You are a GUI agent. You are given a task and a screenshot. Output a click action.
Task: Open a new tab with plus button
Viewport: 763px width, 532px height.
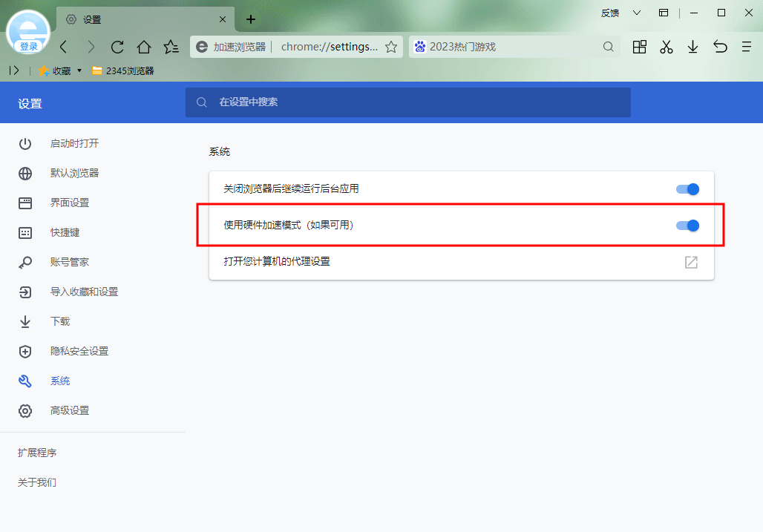[x=251, y=19]
